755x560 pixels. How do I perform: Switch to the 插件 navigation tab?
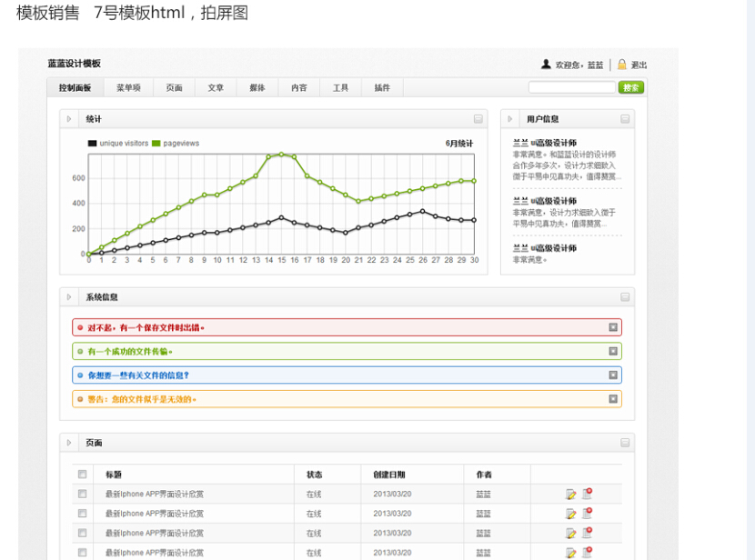pos(382,88)
